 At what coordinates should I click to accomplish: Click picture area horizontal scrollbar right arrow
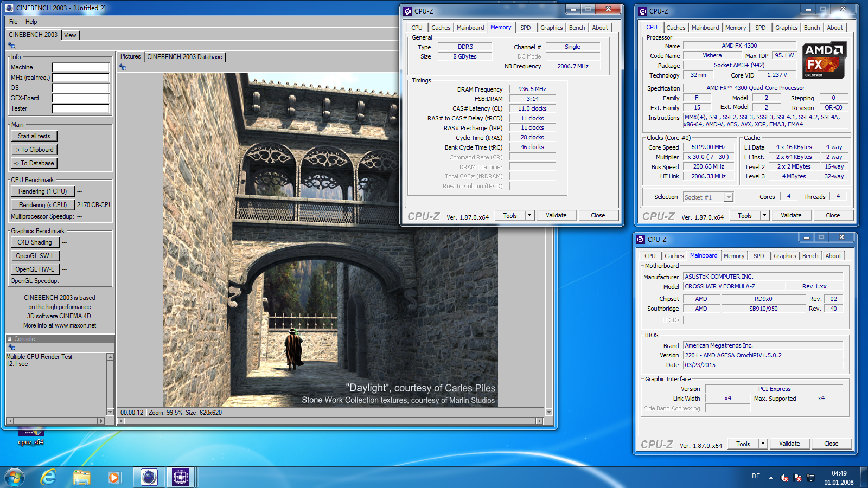[x=539, y=421]
